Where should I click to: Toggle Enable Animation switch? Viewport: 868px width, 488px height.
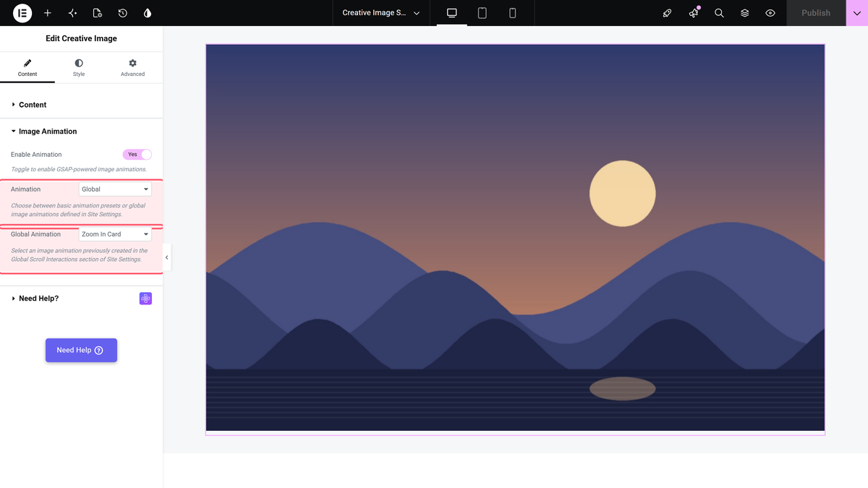[x=137, y=155]
